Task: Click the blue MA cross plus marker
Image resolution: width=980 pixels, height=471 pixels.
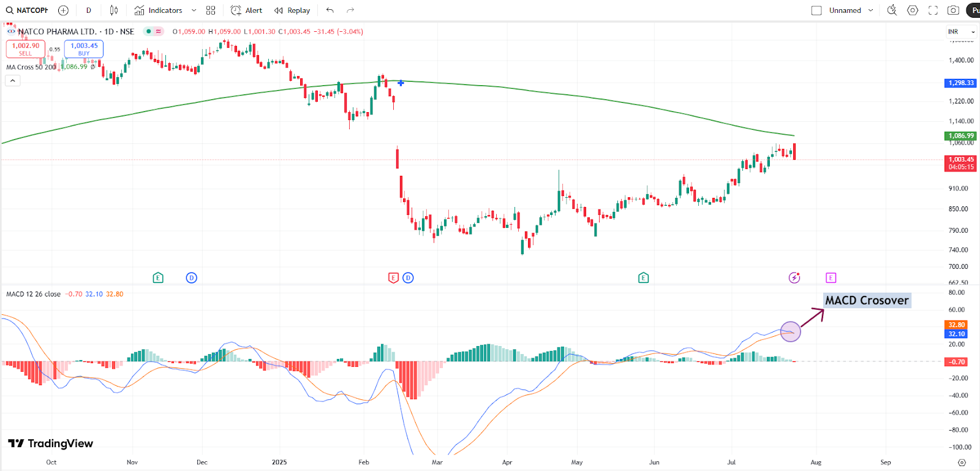Action: pyautogui.click(x=401, y=83)
